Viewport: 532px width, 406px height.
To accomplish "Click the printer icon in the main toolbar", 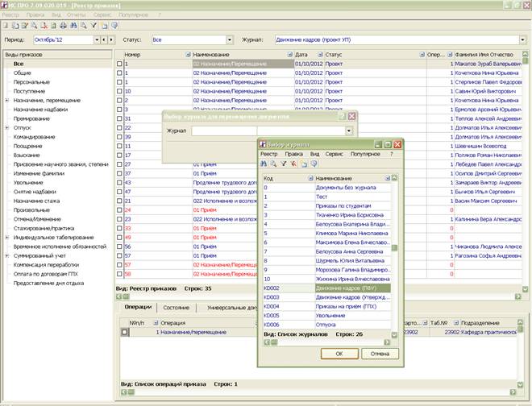I will click(x=63, y=26).
